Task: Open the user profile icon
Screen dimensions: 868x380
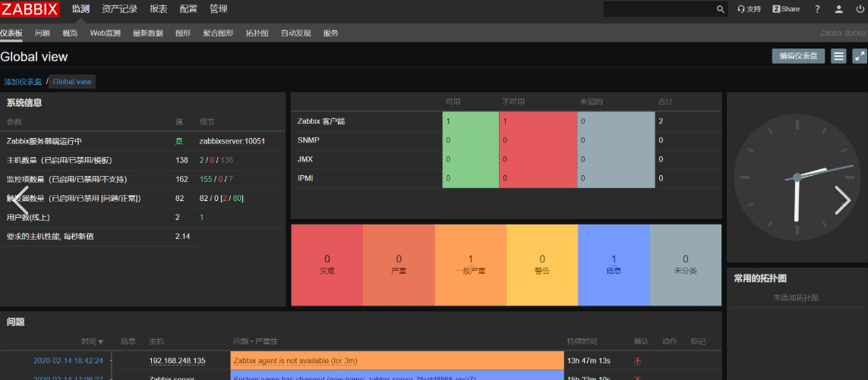Action: tap(838, 9)
